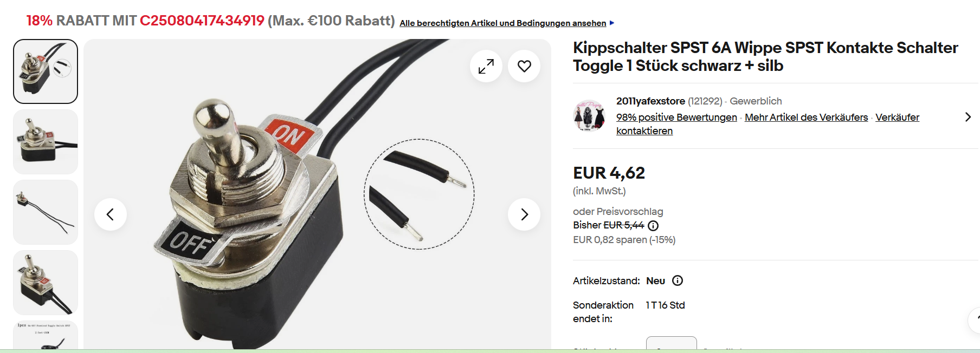Select the third thumbnail showing switch with wires

pos(46,212)
